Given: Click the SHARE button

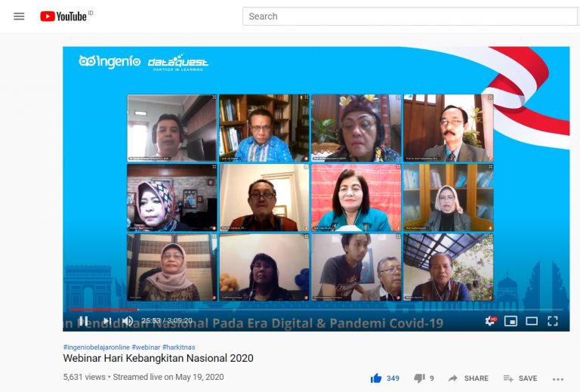Looking at the screenshot, I should pyautogui.click(x=468, y=378).
